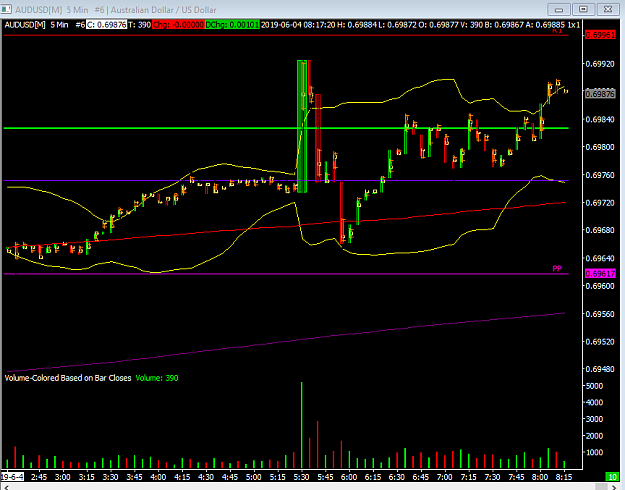This screenshot has height=490, width=625.
Task: Click the 'A: 0.69885' ask value in header
Action: [x=545, y=25]
